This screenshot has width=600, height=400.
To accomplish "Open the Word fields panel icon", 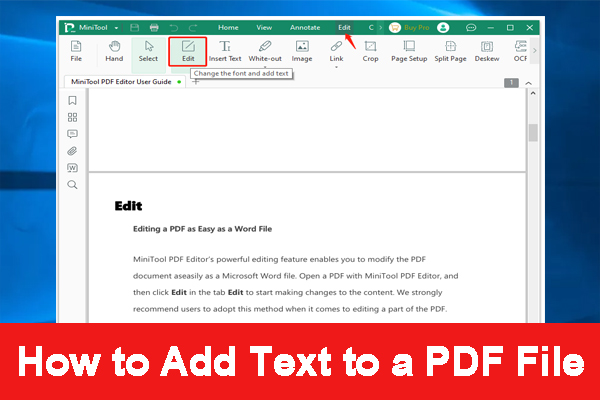I will coord(72,168).
